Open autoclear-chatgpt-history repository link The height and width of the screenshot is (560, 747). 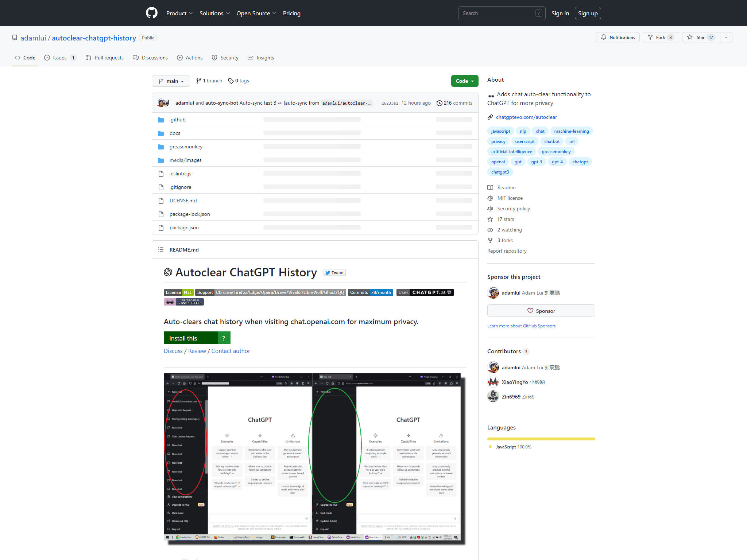[94, 38]
